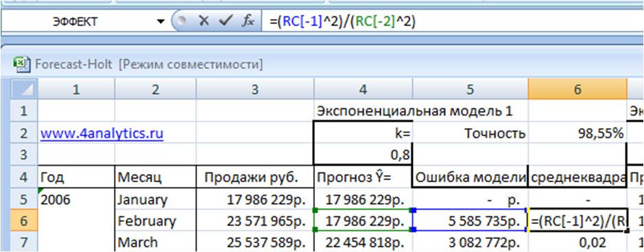The height and width of the screenshot is (252, 644).
Task: Select January sales 17 986 229р. in column 3
Action: pyautogui.click(x=255, y=199)
